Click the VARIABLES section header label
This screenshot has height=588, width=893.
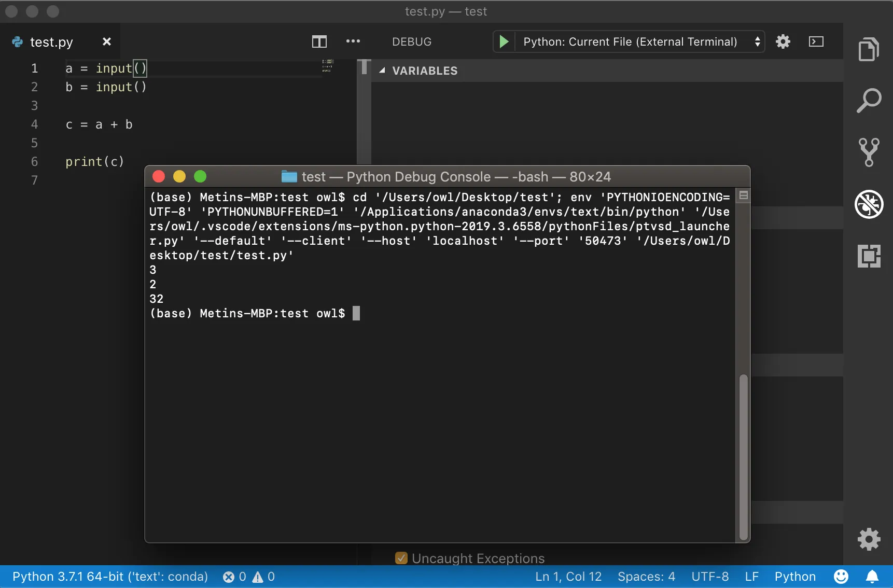click(x=425, y=71)
